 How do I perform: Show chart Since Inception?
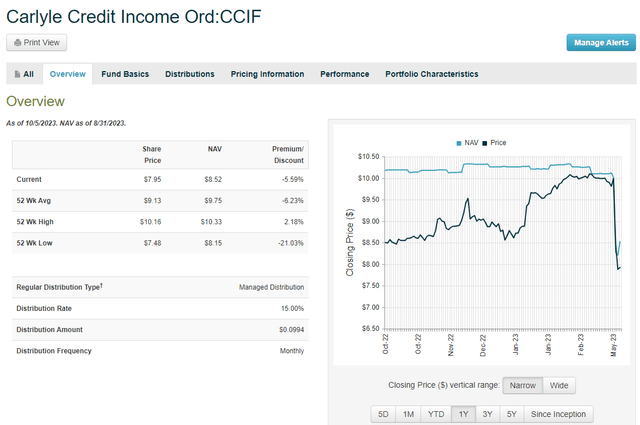tap(557, 414)
